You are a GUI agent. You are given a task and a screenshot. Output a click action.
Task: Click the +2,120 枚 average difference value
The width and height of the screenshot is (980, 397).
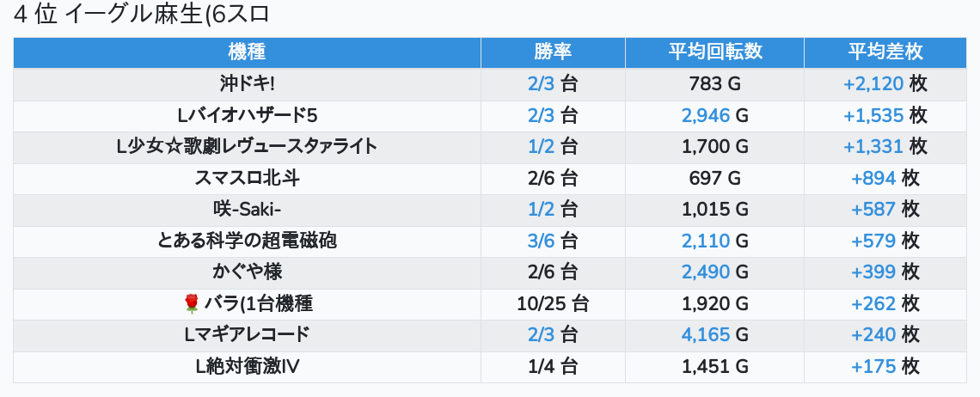click(885, 84)
